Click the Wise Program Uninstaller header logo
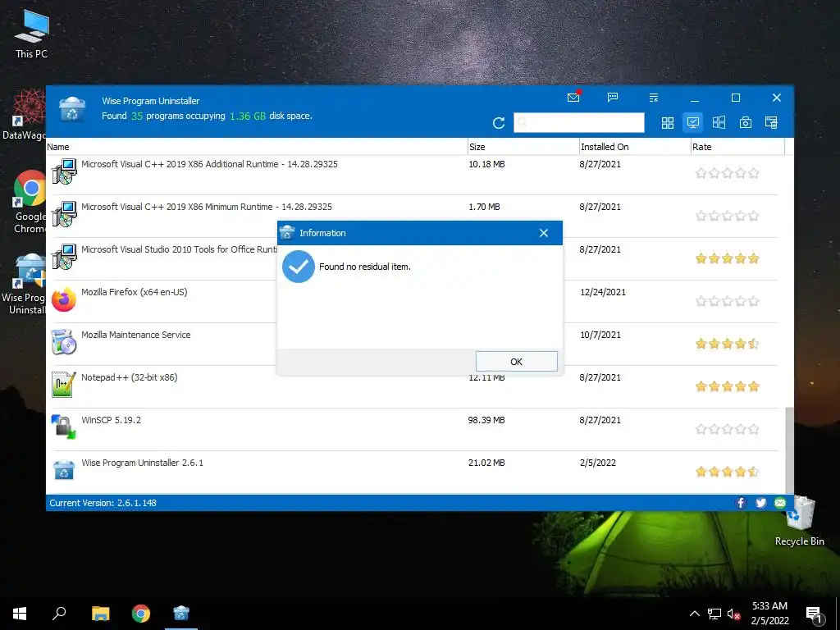The image size is (840, 630). coord(72,109)
